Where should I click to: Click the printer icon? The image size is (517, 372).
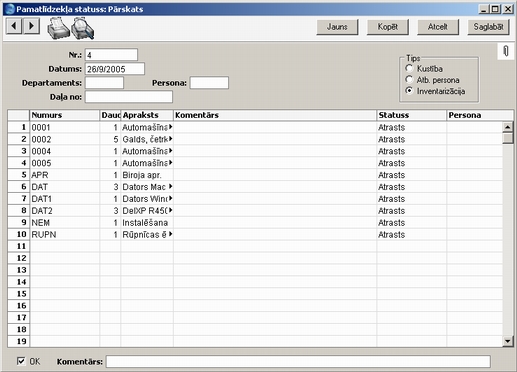(x=58, y=29)
